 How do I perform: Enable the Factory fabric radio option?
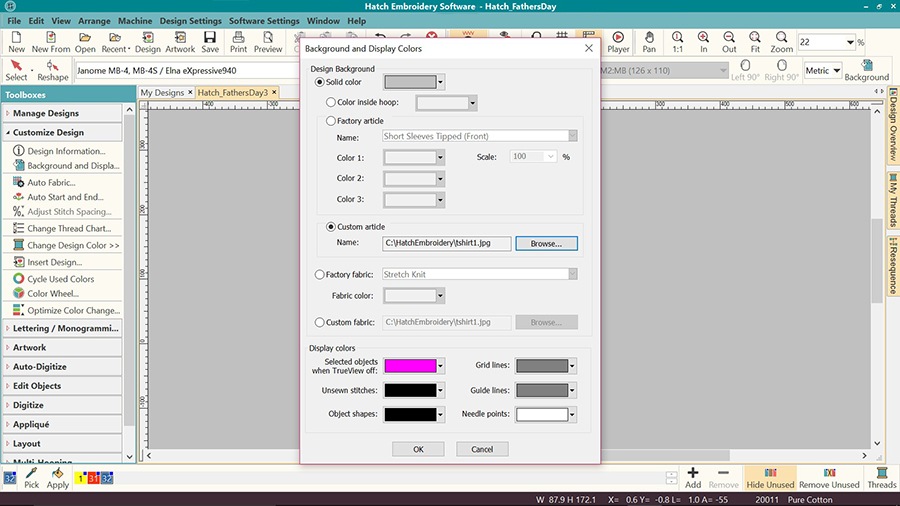320,274
